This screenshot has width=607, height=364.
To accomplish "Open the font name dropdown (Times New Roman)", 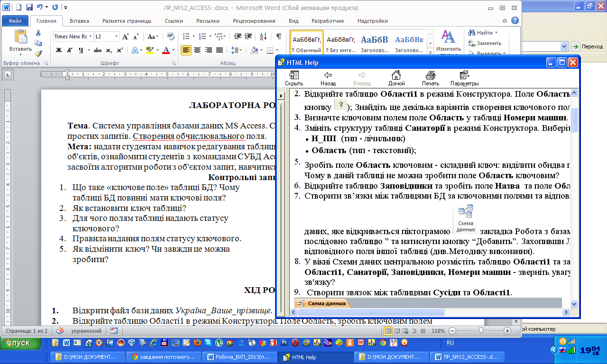I will (x=90, y=36).
